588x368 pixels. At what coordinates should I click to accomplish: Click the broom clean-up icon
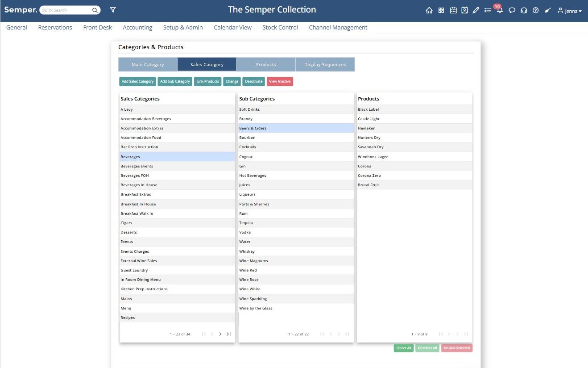[548, 10]
